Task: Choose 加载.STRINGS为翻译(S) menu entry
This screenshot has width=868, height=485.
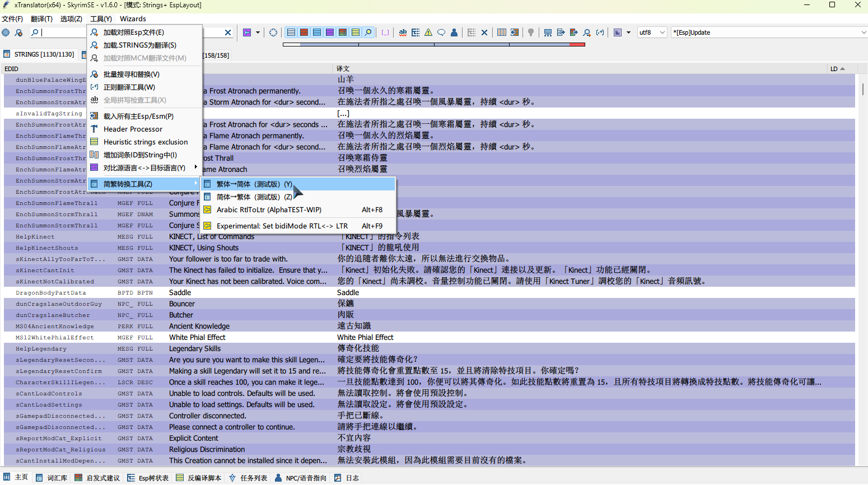Action: tap(144, 45)
